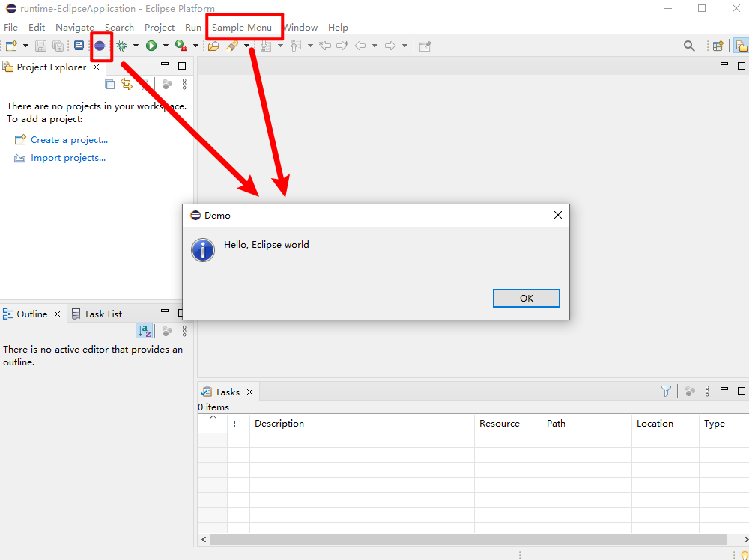The height and width of the screenshot is (560, 749).
Task: Expand the Debug configurations dropdown arrow
Action: tap(136, 46)
